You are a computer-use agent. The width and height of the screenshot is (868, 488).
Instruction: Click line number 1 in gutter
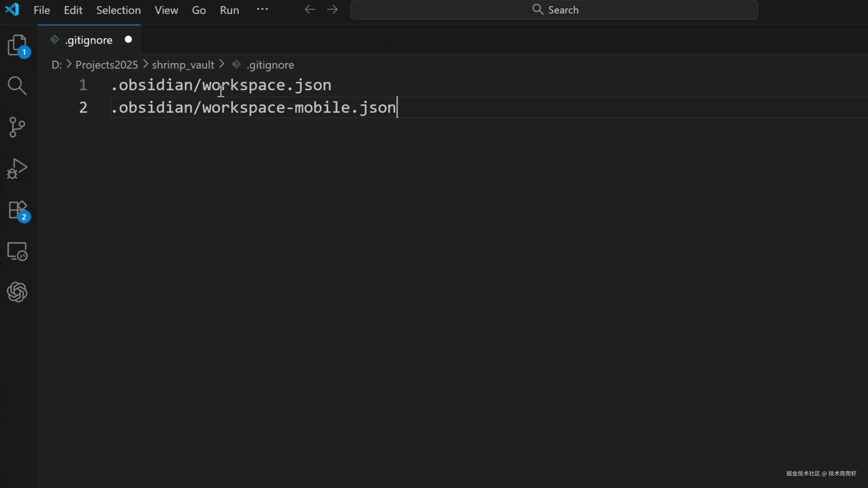click(x=83, y=85)
